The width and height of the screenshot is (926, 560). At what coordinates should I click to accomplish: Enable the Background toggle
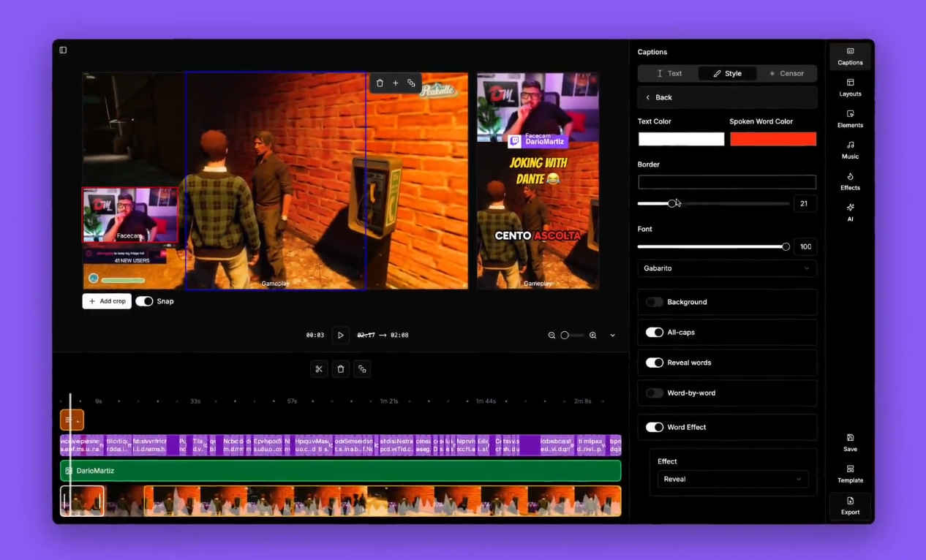pos(655,302)
